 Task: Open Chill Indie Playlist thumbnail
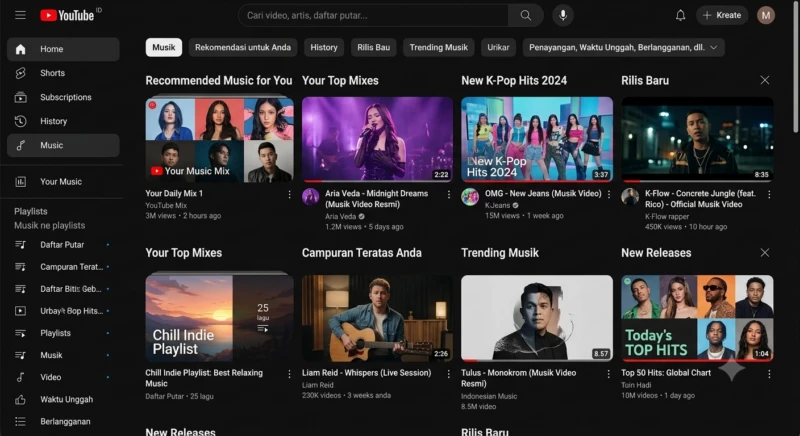click(x=219, y=317)
